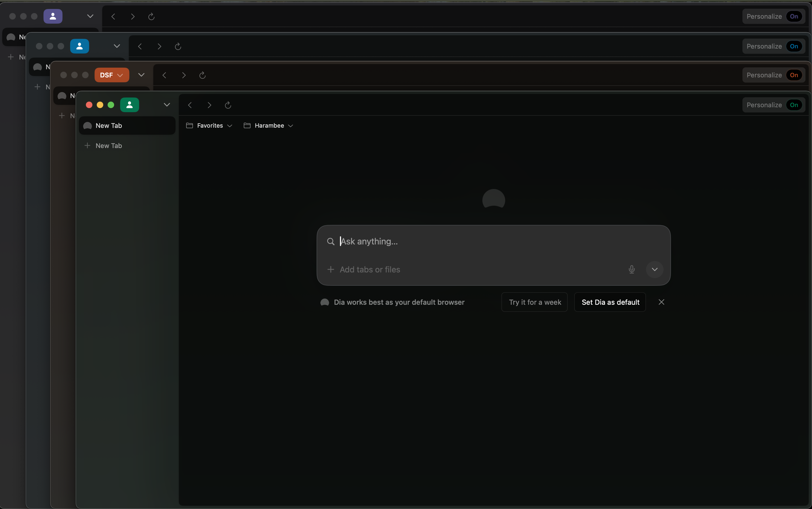The image size is (812, 509).
Task: Open the Favorites bookmark folder
Action: pyautogui.click(x=209, y=125)
